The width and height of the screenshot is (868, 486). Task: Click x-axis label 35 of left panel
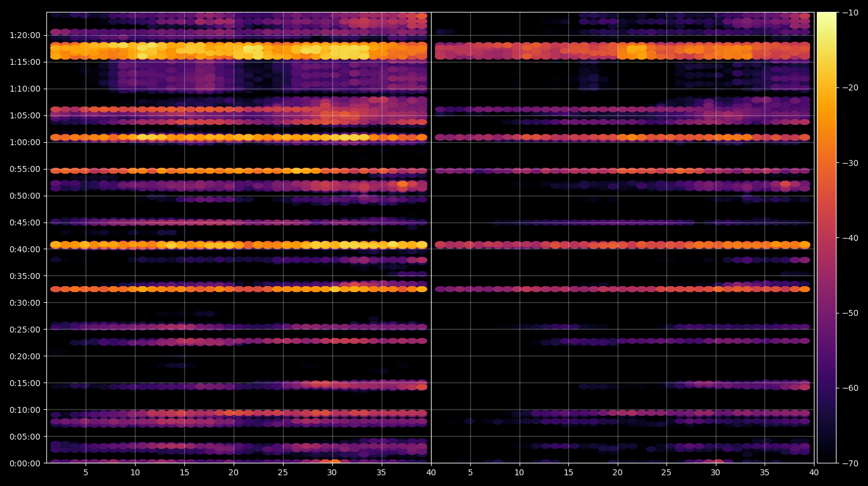click(x=381, y=473)
